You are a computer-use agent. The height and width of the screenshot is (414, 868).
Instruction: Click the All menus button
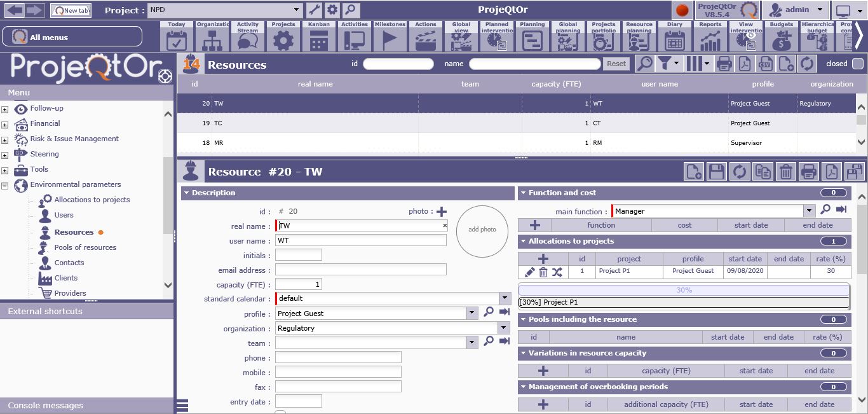tap(72, 37)
